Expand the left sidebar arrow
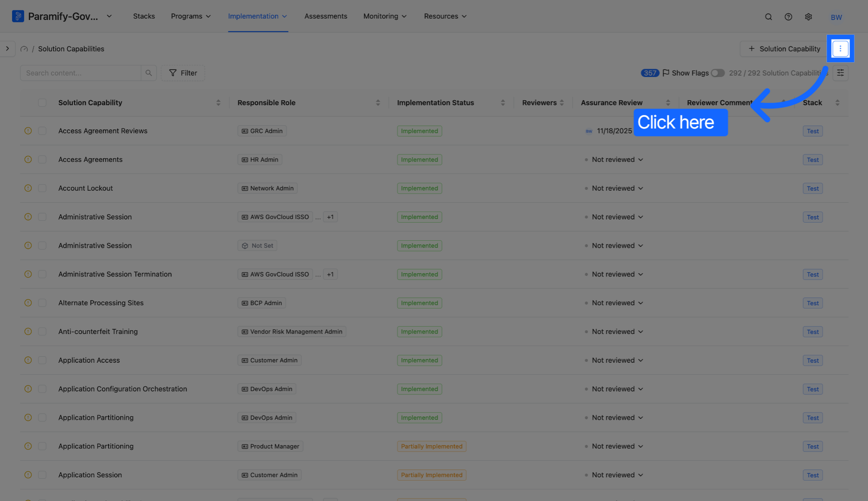The image size is (868, 501). (x=7, y=48)
